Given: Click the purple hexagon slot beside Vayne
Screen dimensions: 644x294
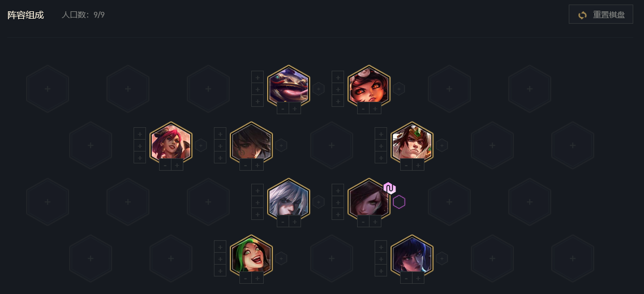Looking at the screenshot, I should [399, 202].
